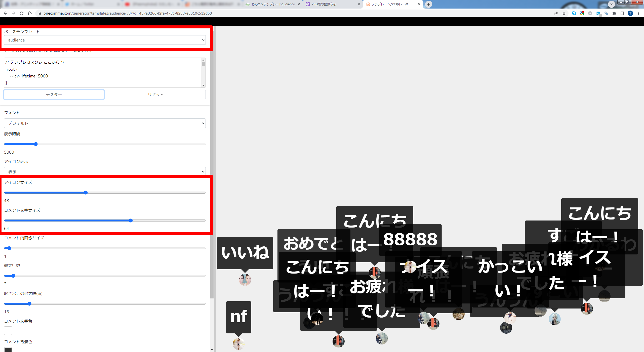Click the grey lightning bolt extension
The height and width of the screenshot is (352, 644).
(590, 13)
